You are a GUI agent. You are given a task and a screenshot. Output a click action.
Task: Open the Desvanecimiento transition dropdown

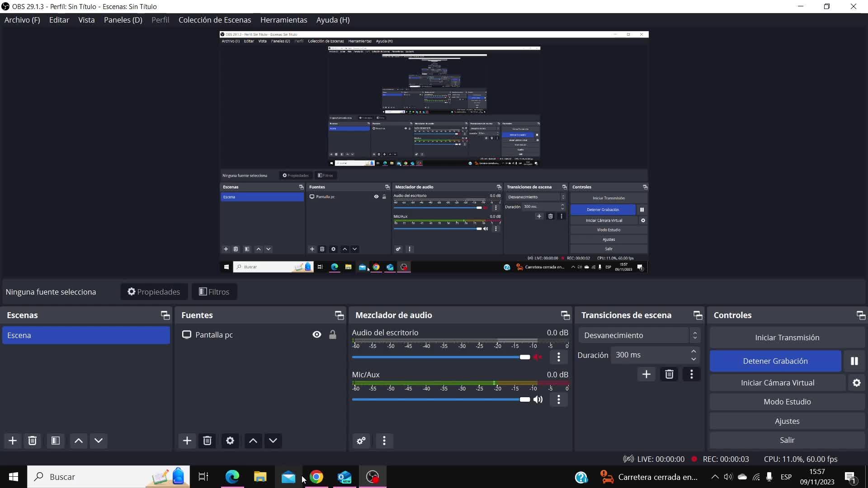pos(638,335)
